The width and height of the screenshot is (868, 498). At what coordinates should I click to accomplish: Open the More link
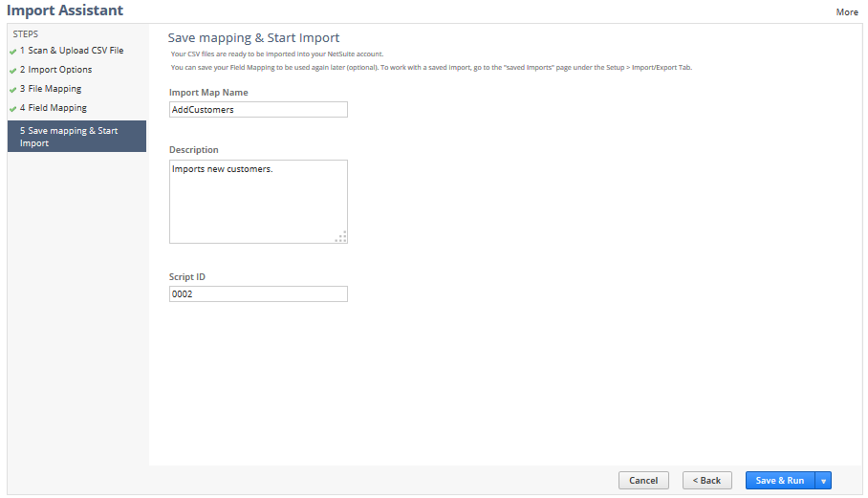(x=847, y=12)
